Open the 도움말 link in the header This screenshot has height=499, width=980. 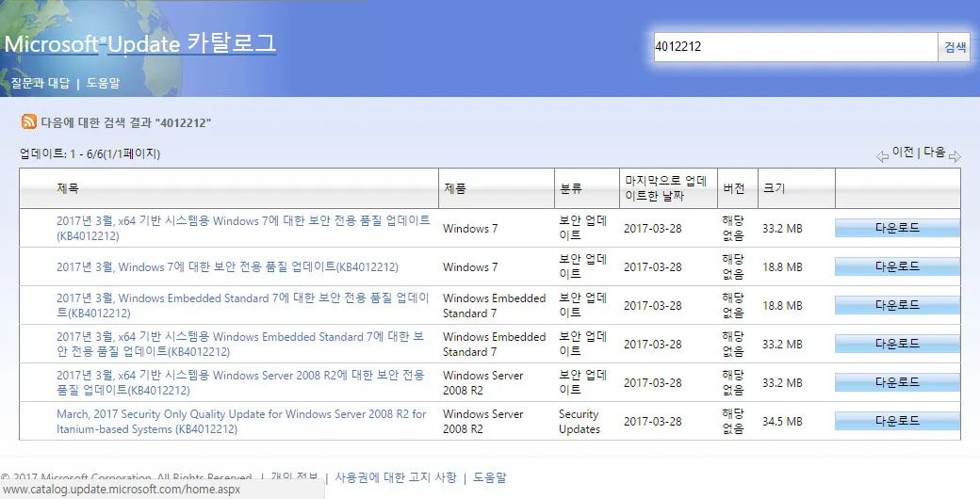pos(103,83)
